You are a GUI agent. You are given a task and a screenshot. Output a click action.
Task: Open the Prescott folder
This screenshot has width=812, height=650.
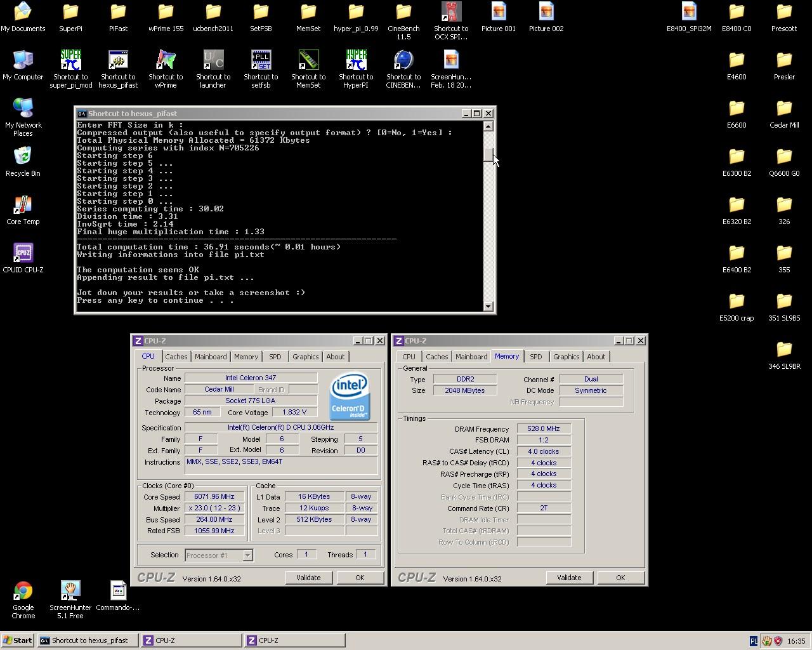pos(784,17)
